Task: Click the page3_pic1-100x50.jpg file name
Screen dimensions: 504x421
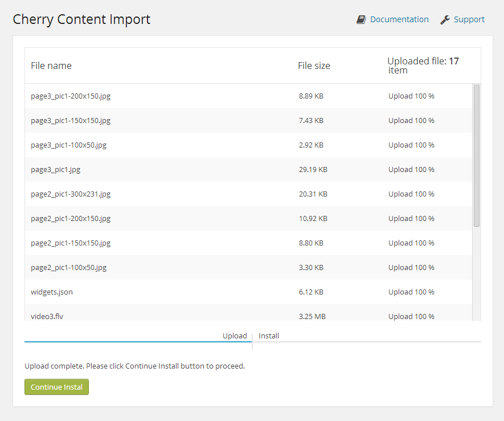Action: [x=68, y=145]
